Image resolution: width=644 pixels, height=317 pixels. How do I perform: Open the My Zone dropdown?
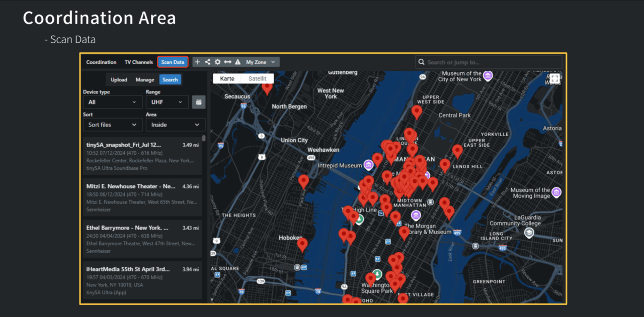(261, 62)
